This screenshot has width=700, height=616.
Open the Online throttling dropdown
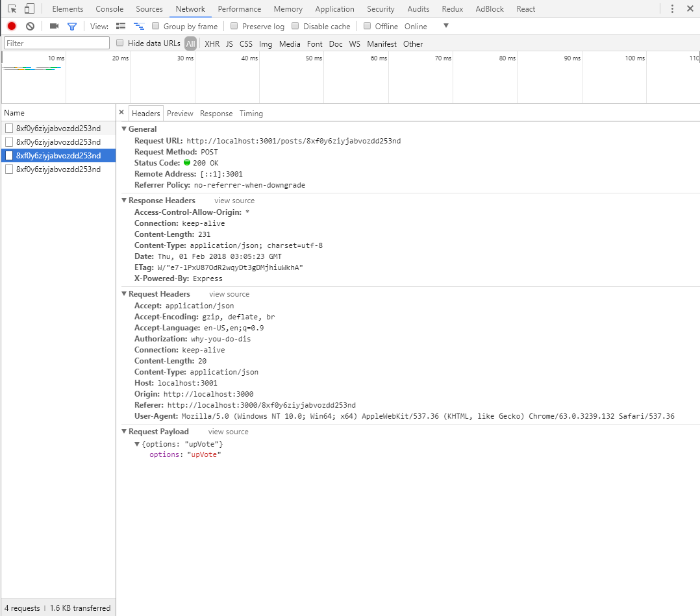[x=445, y=26]
